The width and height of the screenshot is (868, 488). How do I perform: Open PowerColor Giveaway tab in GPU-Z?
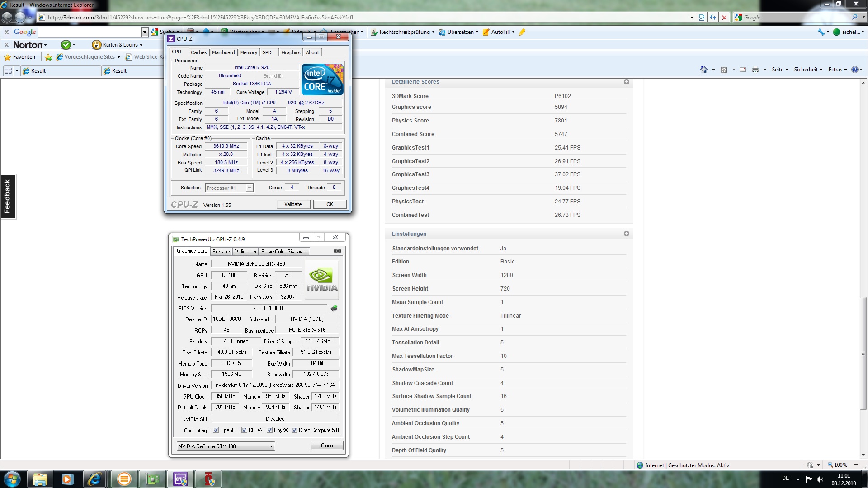point(285,252)
